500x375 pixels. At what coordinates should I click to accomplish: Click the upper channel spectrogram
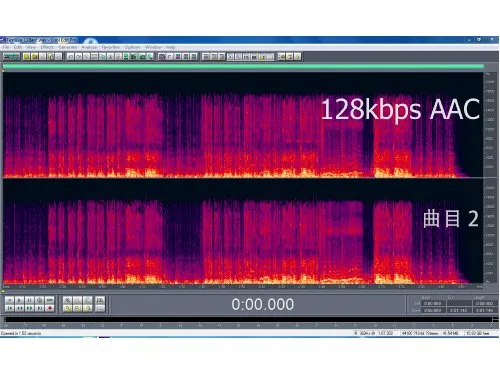point(243,125)
